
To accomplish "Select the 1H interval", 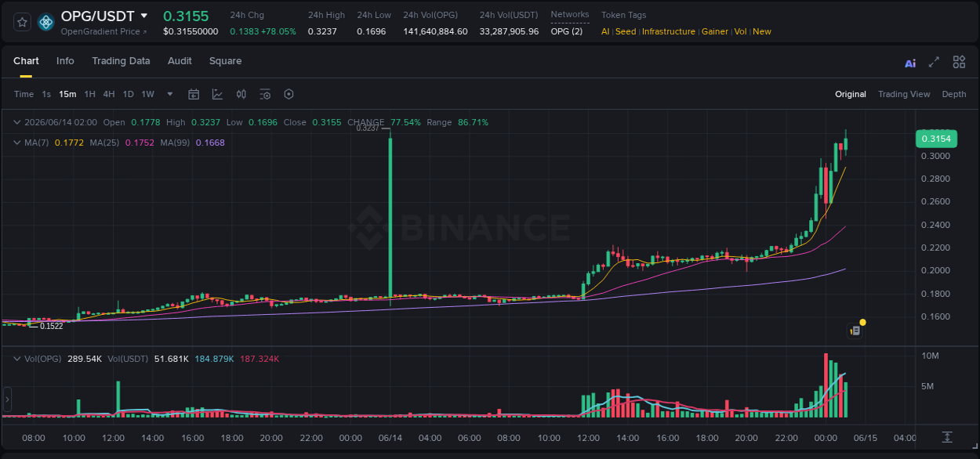I will [x=89, y=94].
